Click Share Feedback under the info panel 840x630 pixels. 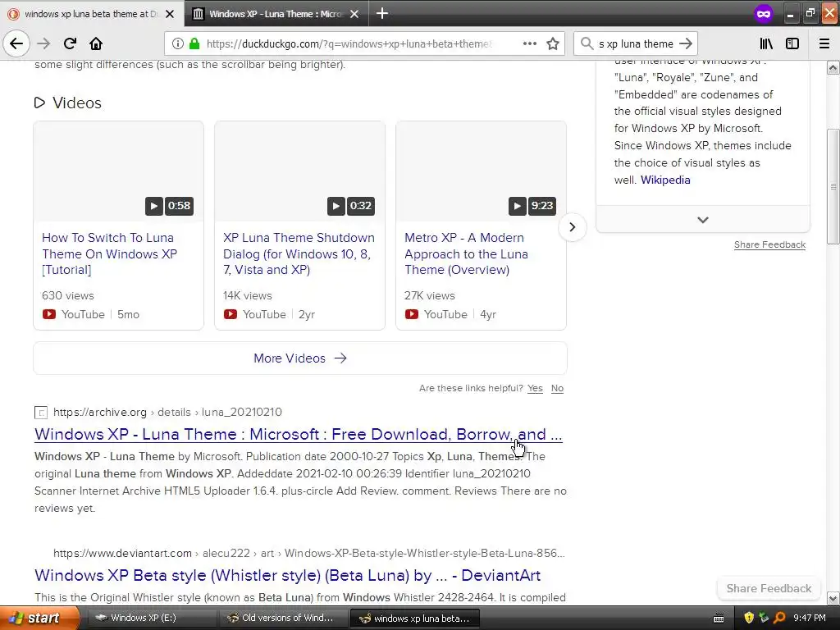pyautogui.click(x=769, y=244)
